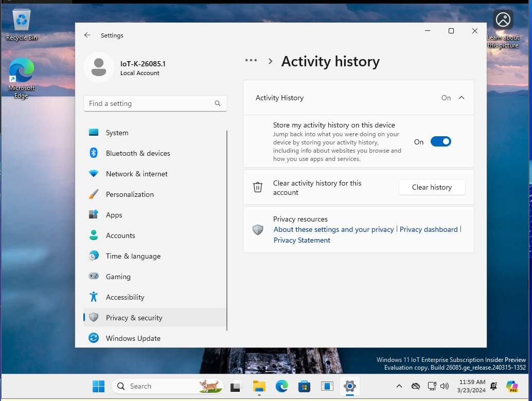
Task: Click the Find a setting search box
Action: [x=155, y=103]
